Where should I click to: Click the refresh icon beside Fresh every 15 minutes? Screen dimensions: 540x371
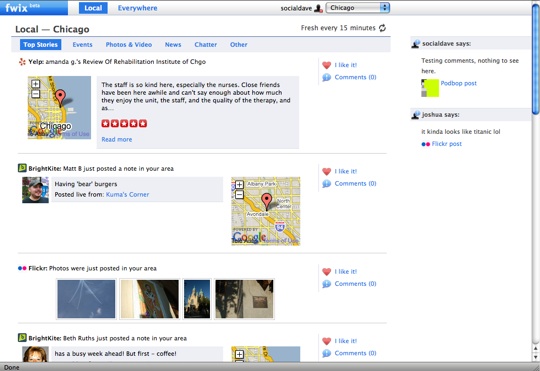(382, 28)
